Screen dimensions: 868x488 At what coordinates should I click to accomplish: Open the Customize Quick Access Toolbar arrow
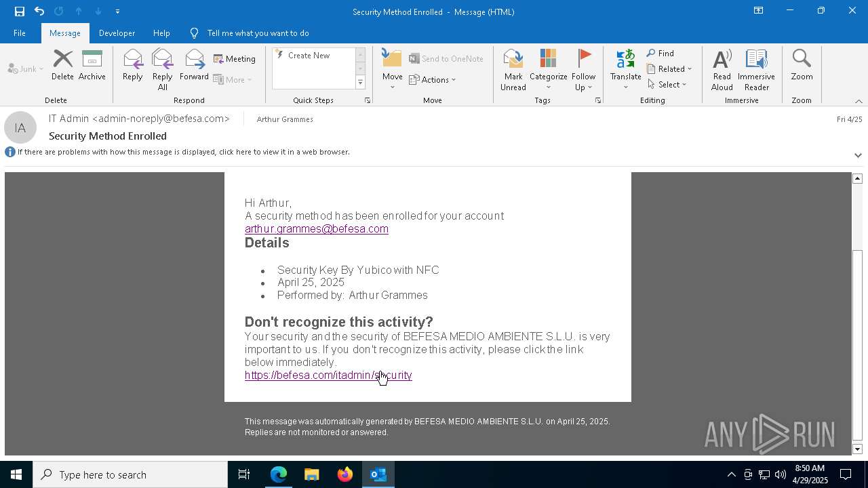click(x=117, y=12)
